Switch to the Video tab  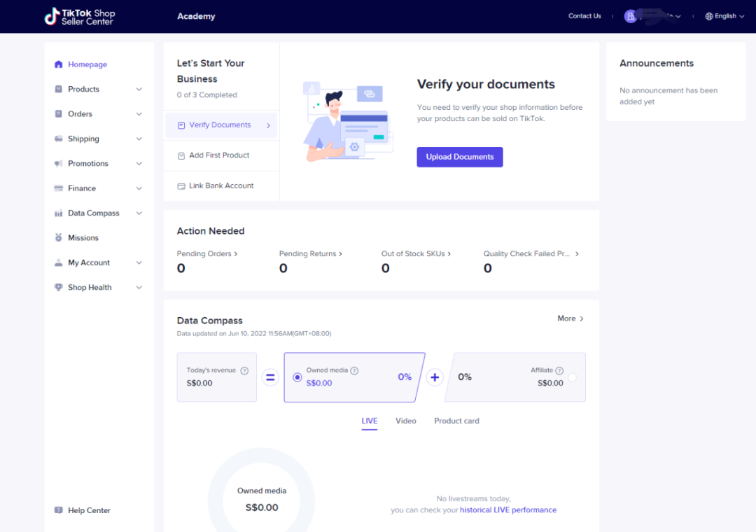(406, 421)
